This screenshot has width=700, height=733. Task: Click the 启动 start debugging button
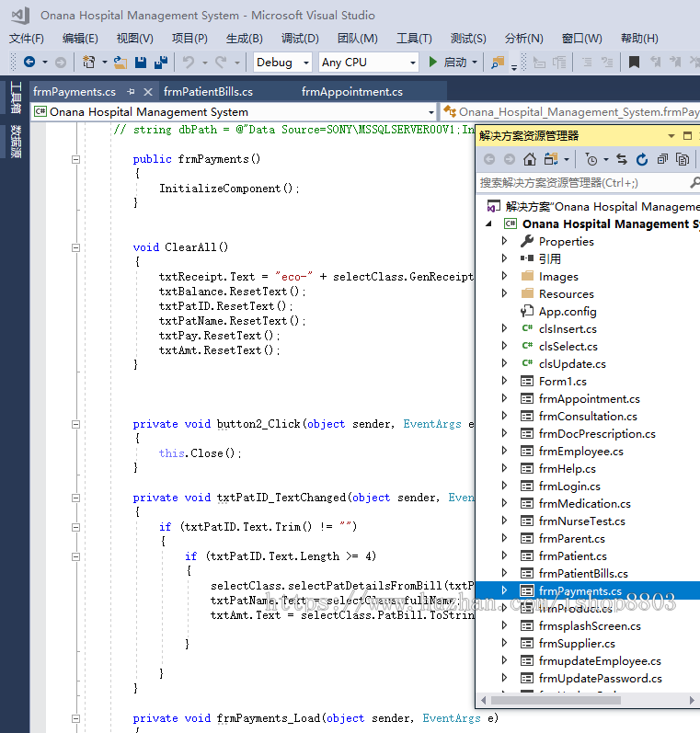click(448, 63)
